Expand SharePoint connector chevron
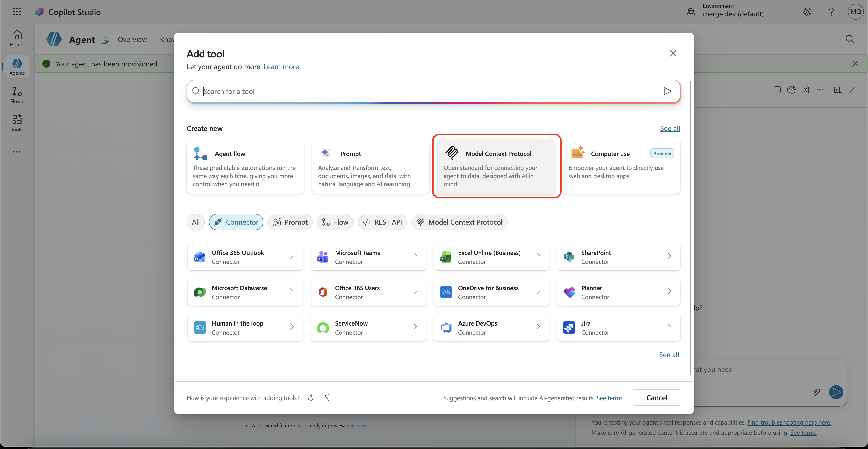Viewport: 868px width, 449px height. (669, 256)
